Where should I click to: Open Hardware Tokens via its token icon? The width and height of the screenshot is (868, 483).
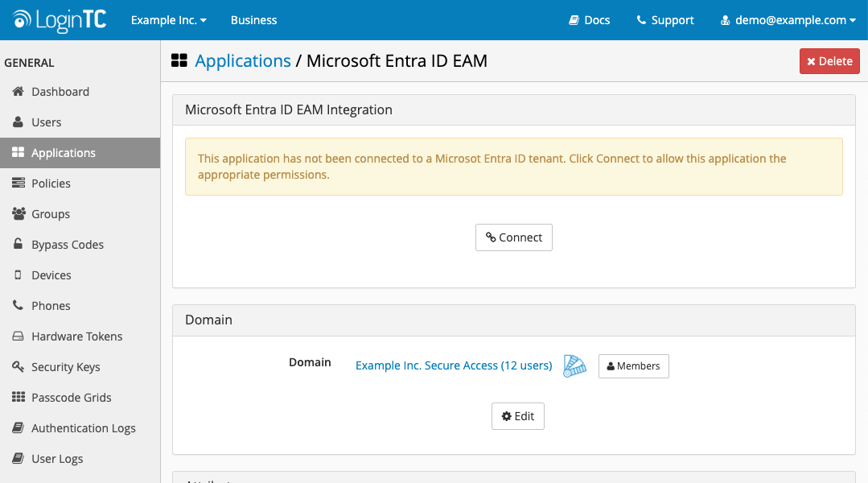(18, 336)
